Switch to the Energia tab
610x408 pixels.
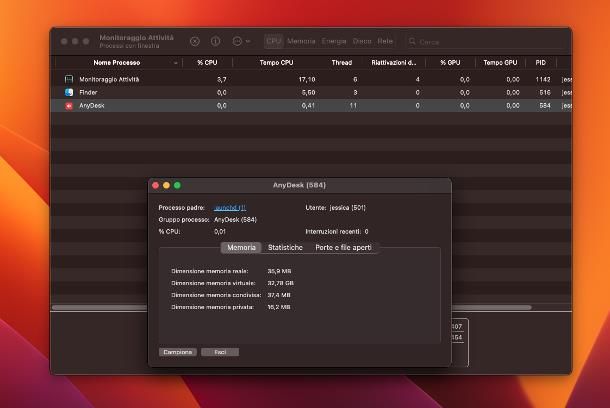click(x=334, y=41)
